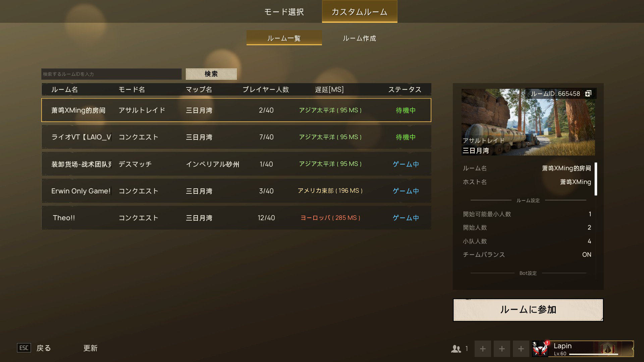This screenshot has width=644, height=362.
Task: Open the squad members icon
Action: pos(456,349)
